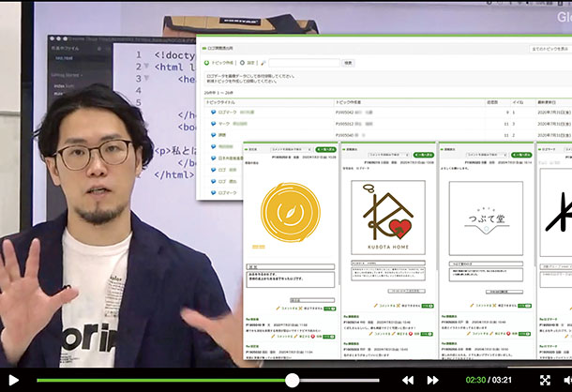Click the topic author column header
Screen dimensions: 572x392
point(348,102)
